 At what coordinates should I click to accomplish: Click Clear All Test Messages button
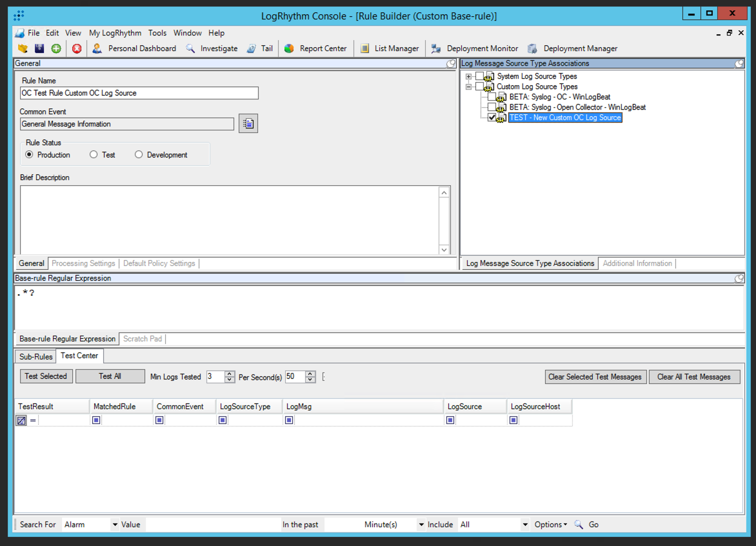coord(694,377)
